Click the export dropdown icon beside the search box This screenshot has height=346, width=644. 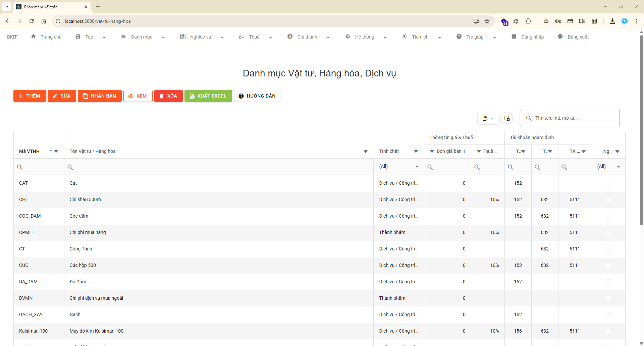pos(488,118)
